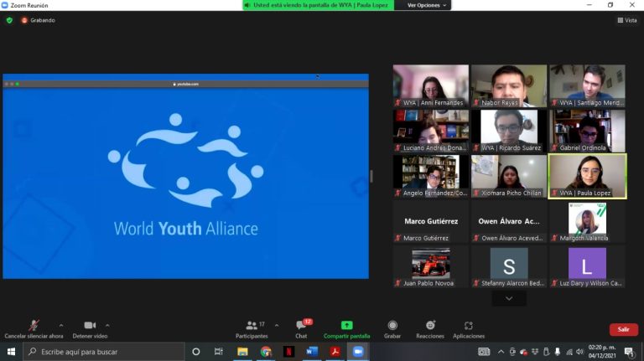Toggle recording with the Grabar button
644x361 pixels.
coord(392,327)
